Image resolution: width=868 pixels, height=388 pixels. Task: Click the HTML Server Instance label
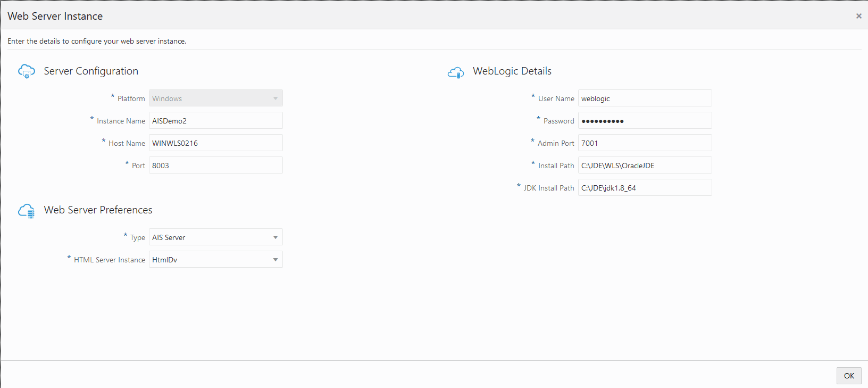click(110, 260)
